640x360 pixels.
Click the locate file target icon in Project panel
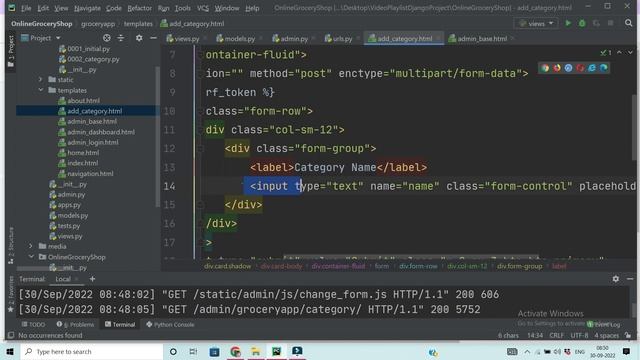[x=107, y=38]
